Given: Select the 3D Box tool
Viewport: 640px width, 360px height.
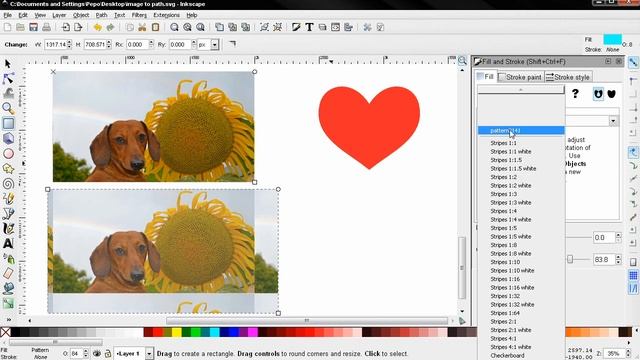Looking at the screenshot, I should click(x=8, y=138).
